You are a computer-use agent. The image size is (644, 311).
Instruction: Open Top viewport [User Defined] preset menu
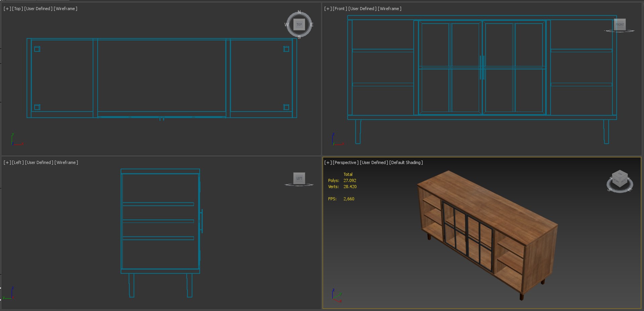(38, 9)
